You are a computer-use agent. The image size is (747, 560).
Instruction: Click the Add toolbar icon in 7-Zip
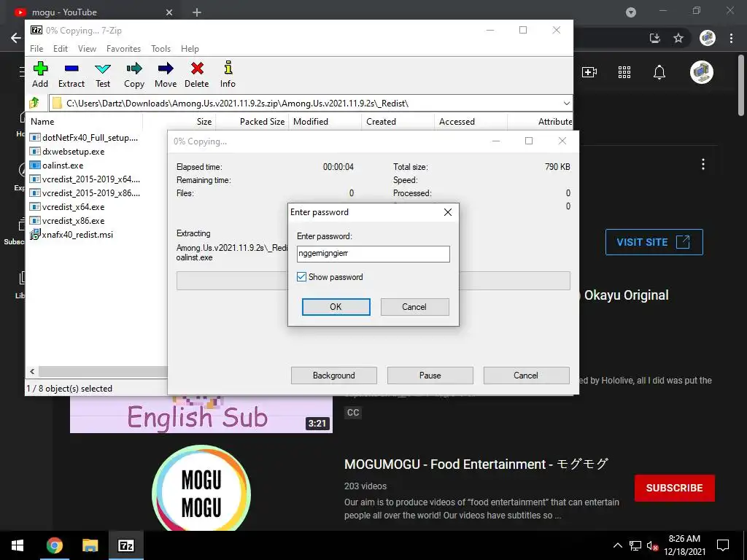click(x=40, y=74)
